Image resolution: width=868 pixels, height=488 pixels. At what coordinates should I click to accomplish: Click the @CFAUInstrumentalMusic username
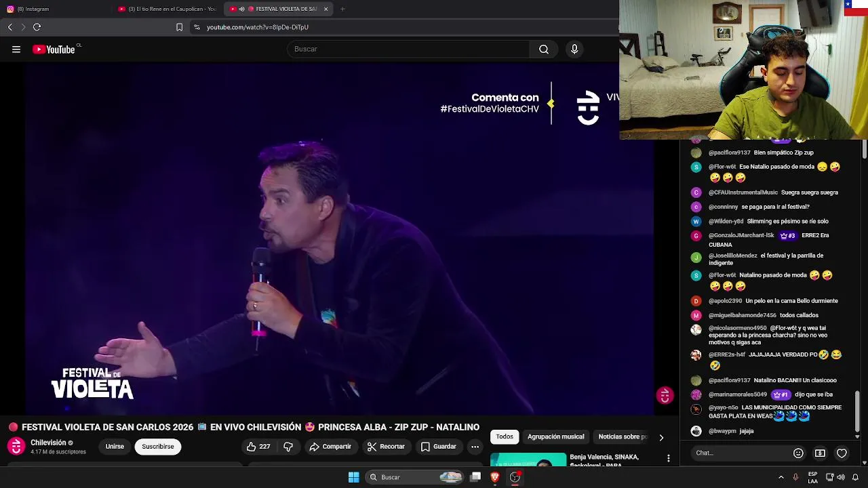coord(743,192)
